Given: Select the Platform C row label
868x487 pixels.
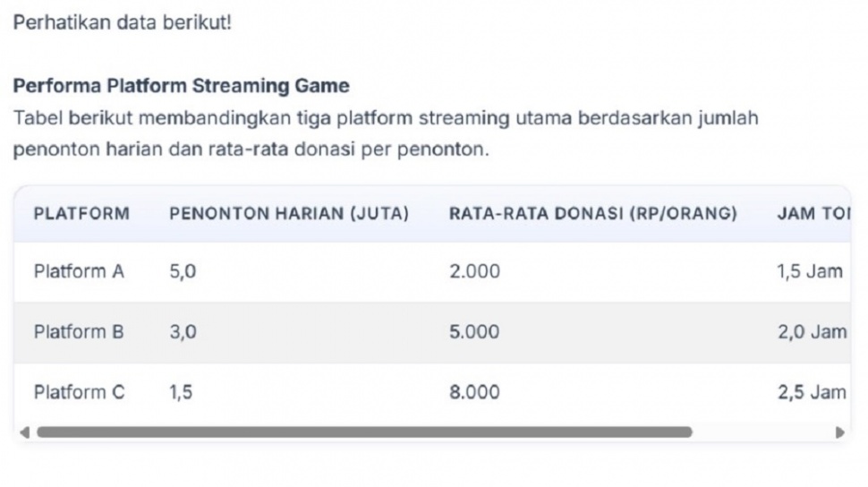Looking at the screenshot, I should [79, 392].
